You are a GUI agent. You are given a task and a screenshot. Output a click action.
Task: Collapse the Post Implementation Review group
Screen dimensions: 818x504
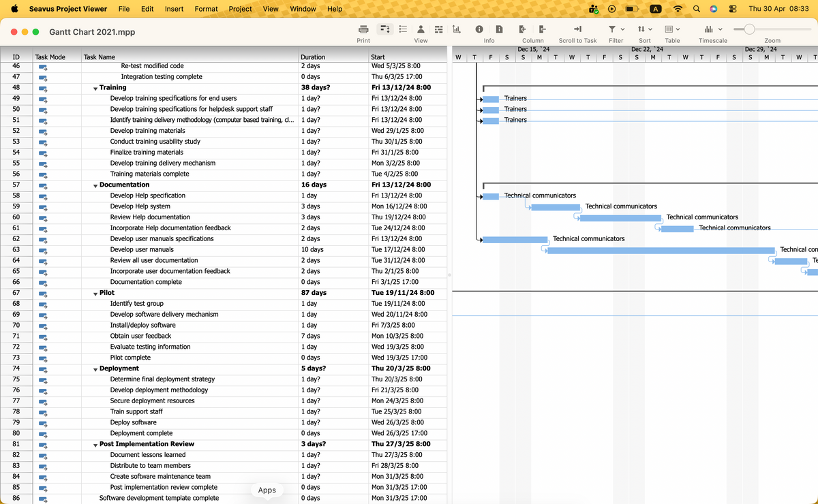click(95, 445)
